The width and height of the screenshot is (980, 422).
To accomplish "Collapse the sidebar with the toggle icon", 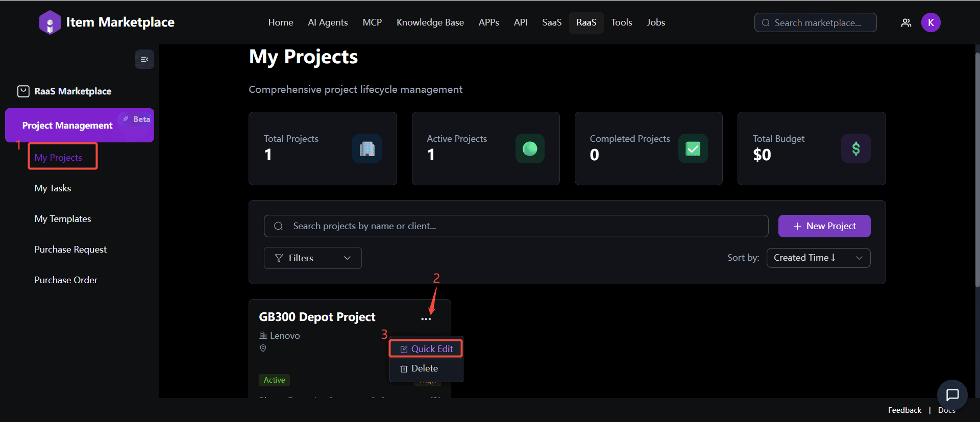I will [144, 59].
